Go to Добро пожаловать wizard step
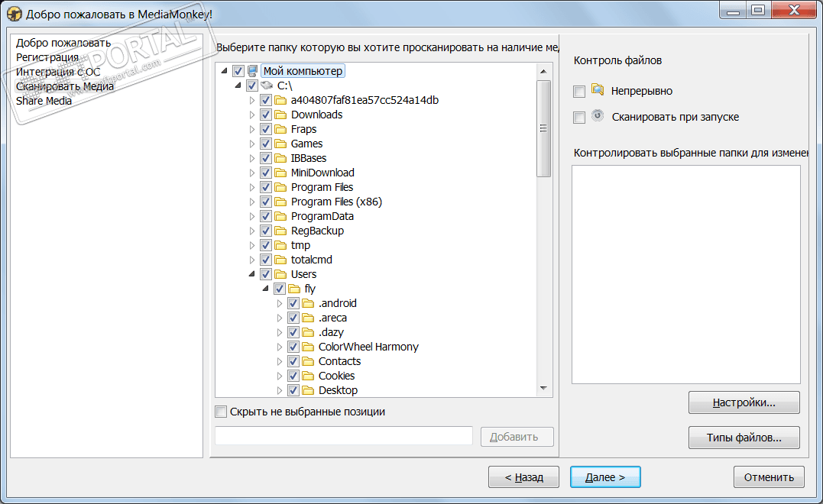This screenshot has width=823, height=504. click(63, 43)
